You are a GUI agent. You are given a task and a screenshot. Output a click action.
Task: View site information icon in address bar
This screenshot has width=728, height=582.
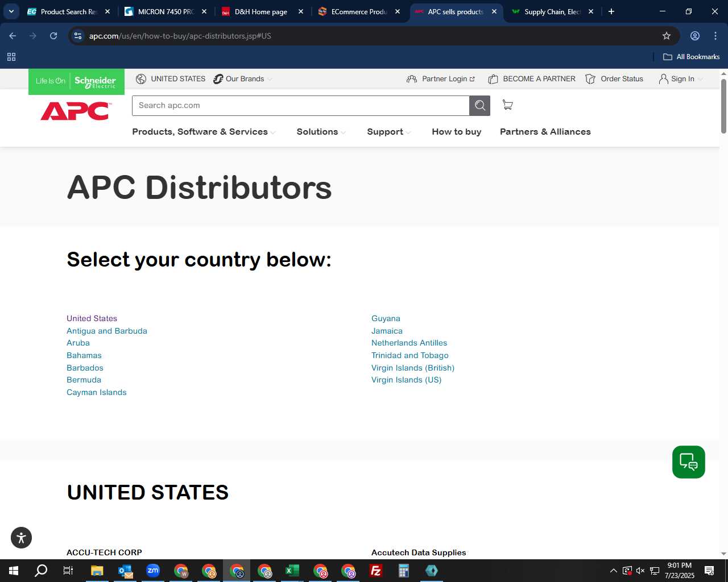(78, 36)
